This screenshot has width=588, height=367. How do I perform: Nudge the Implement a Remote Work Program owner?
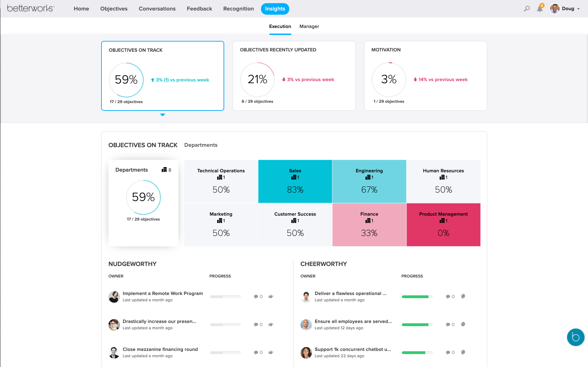point(271,296)
